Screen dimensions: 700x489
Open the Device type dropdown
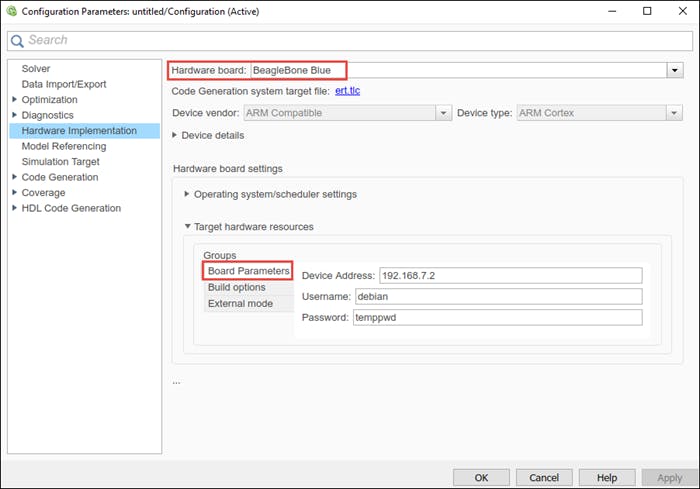[x=675, y=113]
